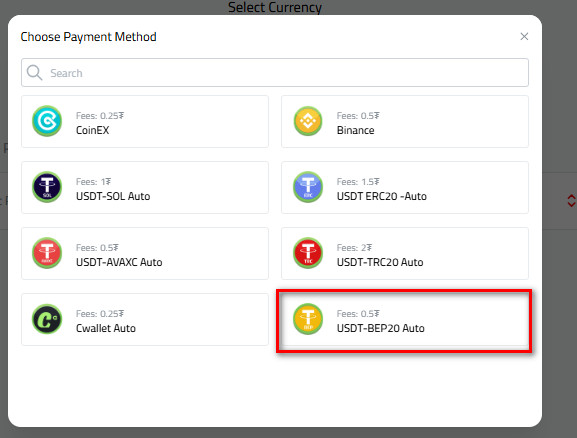
Task: Click the CoinEX fee text "Fees: 0.25"
Action: pyautogui.click(x=100, y=116)
